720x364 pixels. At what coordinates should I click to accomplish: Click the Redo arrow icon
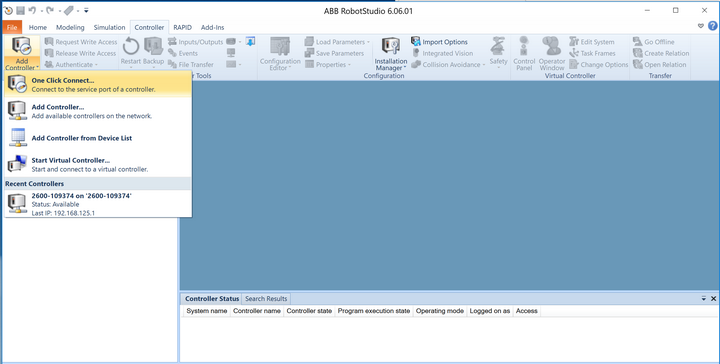(51, 10)
